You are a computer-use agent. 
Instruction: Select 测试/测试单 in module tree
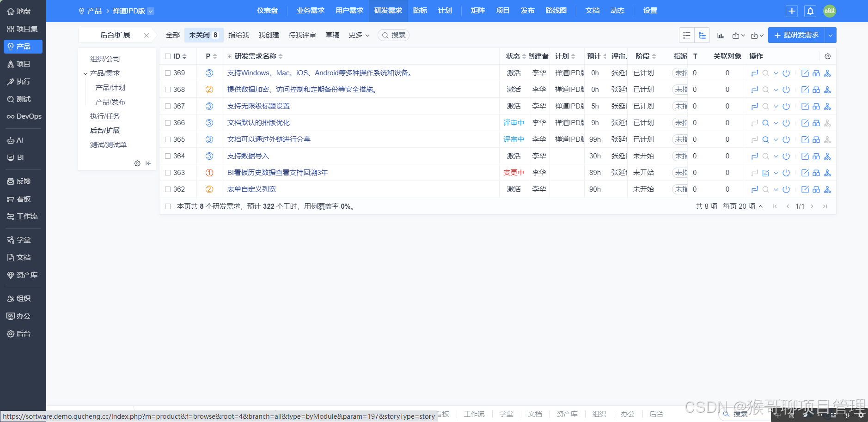tap(108, 145)
